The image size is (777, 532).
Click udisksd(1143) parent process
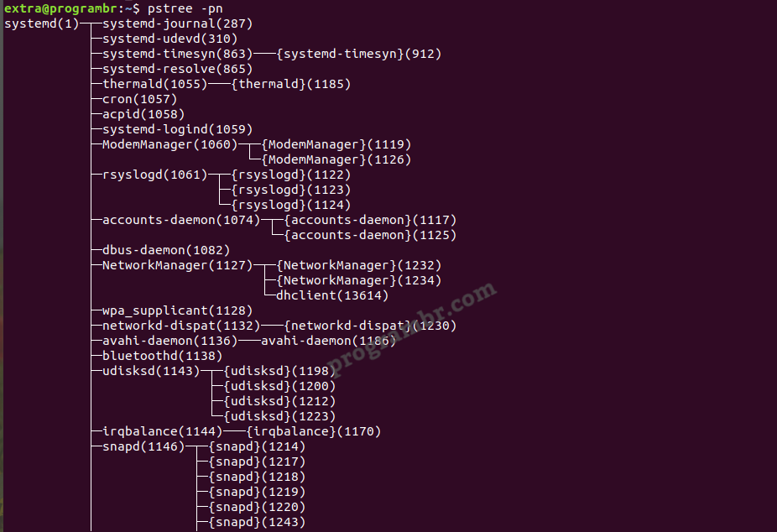point(151,371)
